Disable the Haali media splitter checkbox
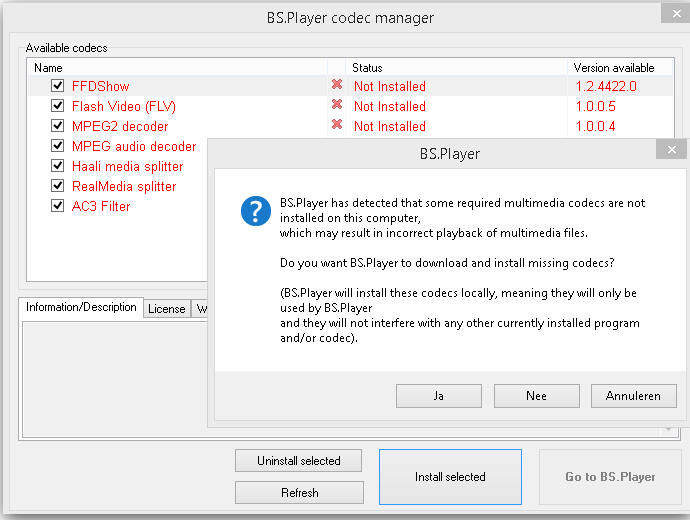The image size is (690, 520). click(58, 166)
